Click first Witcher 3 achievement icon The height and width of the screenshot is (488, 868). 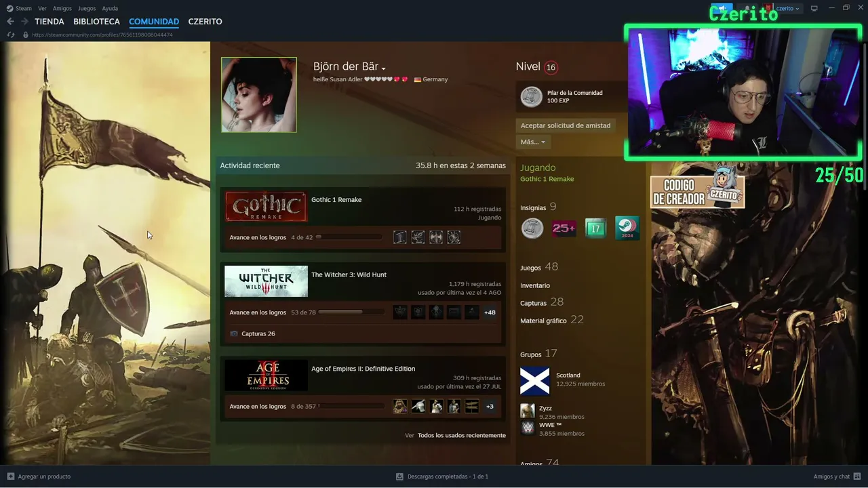click(x=400, y=312)
